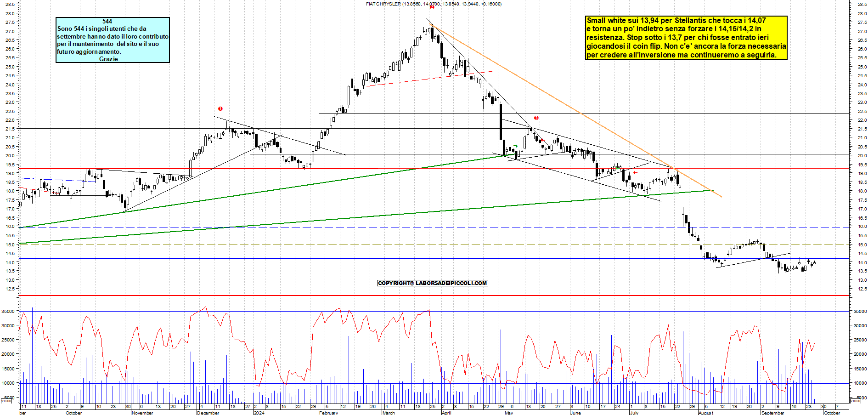The width and height of the screenshot is (868, 415).
Task: Click the 'June' label on the time axis
Action: tap(575, 413)
